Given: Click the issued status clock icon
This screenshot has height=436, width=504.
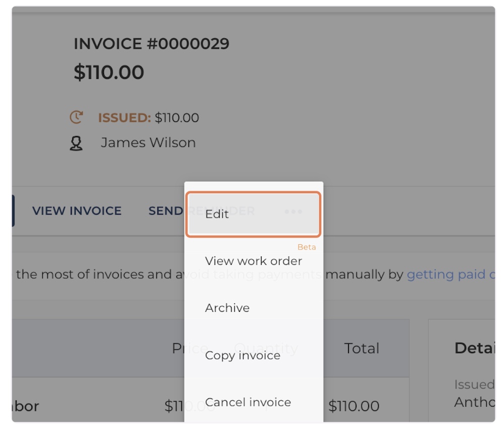Looking at the screenshot, I should pos(76,118).
